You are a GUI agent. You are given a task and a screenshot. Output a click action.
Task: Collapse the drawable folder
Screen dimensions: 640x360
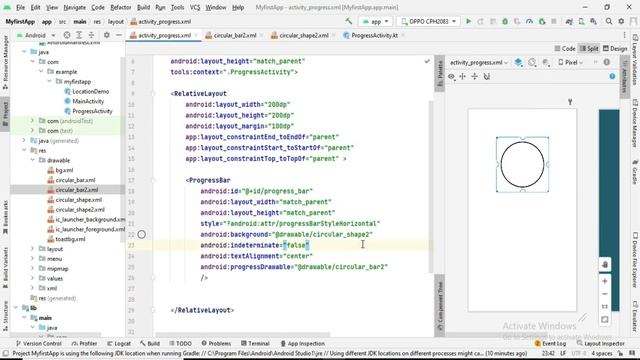(x=32, y=160)
